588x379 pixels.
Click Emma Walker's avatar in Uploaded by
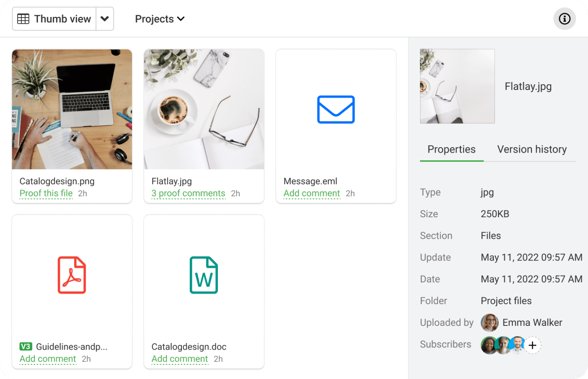tap(490, 323)
